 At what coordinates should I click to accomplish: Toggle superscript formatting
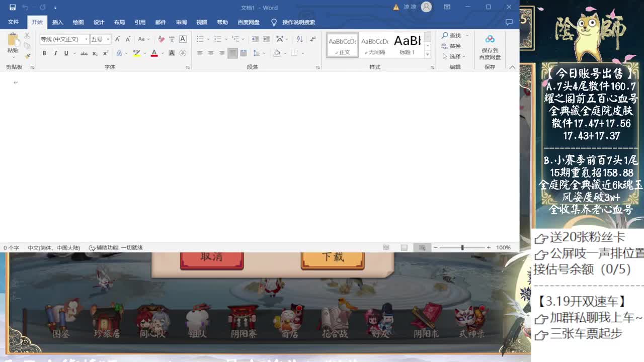[106, 53]
